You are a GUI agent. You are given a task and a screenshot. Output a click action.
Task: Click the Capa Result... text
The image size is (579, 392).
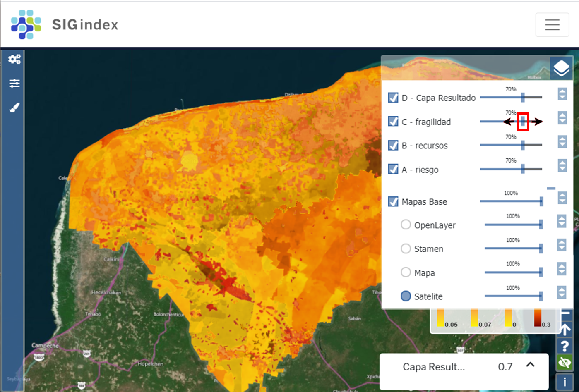[x=434, y=367]
